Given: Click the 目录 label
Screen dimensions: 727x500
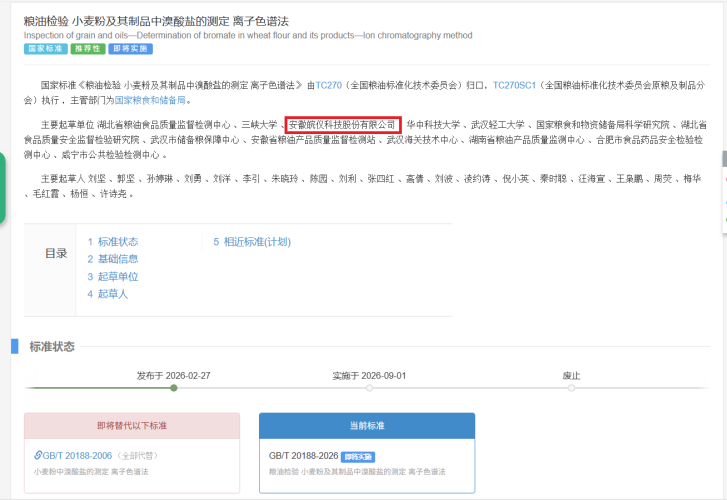Looking at the screenshot, I should pos(56,253).
